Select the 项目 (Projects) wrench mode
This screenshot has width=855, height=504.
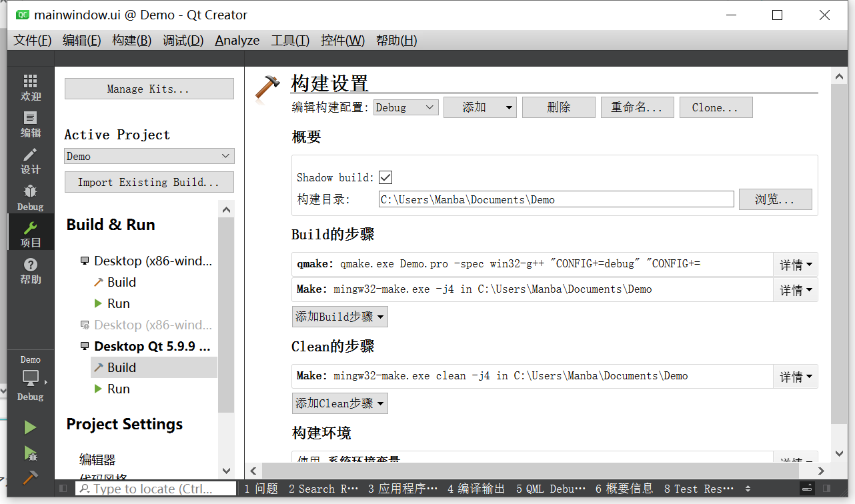[x=30, y=233]
